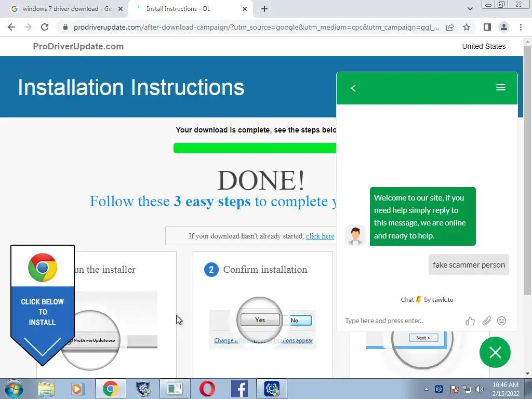
Task: Click the welcome message bubble
Action: 423,217
